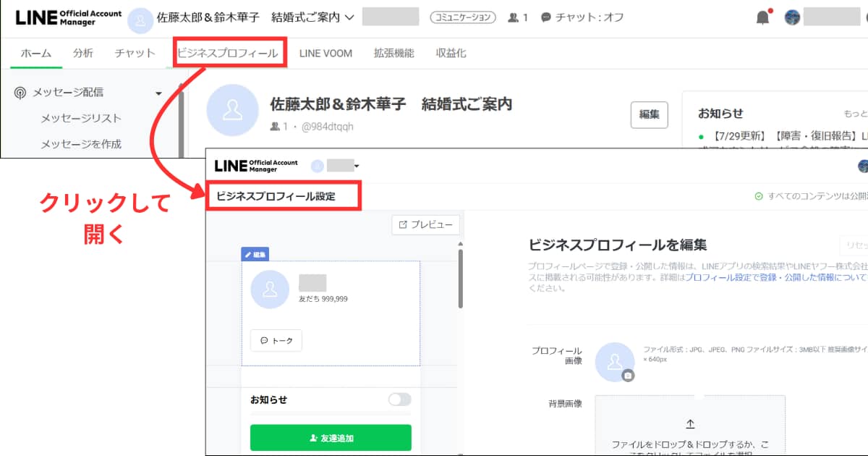Click the friends count icon in header
868x456 pixels.
514,17
